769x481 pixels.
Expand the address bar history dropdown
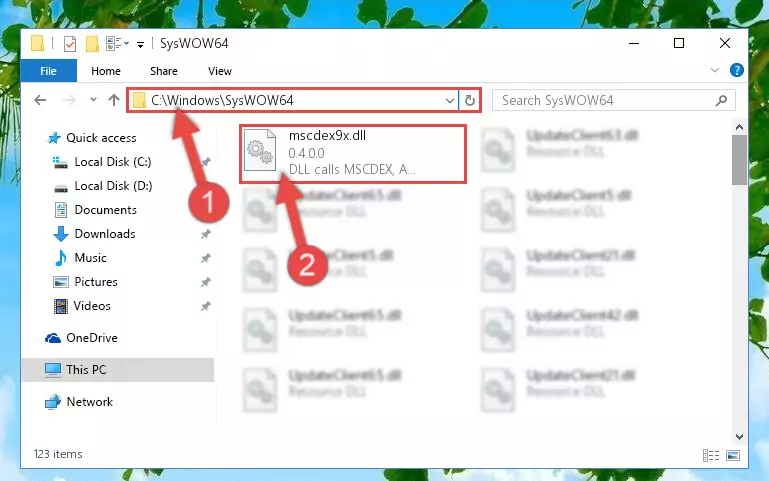pyautogui.click(x=449, y=101)
